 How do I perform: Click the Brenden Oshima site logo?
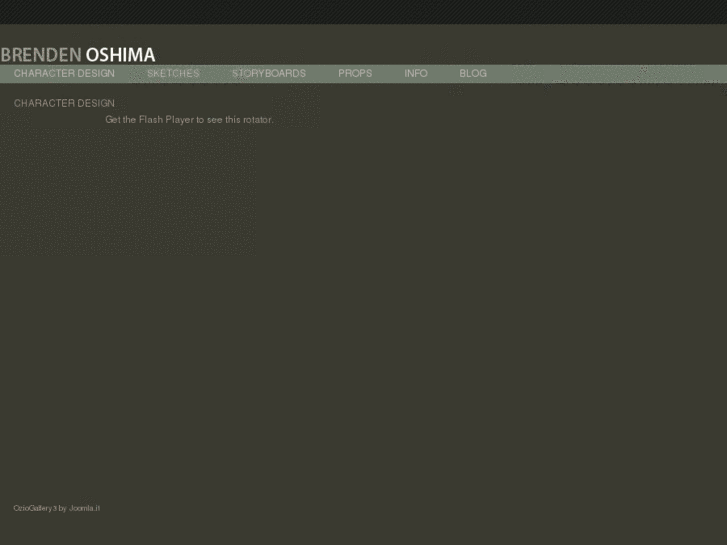pos(78,55)
